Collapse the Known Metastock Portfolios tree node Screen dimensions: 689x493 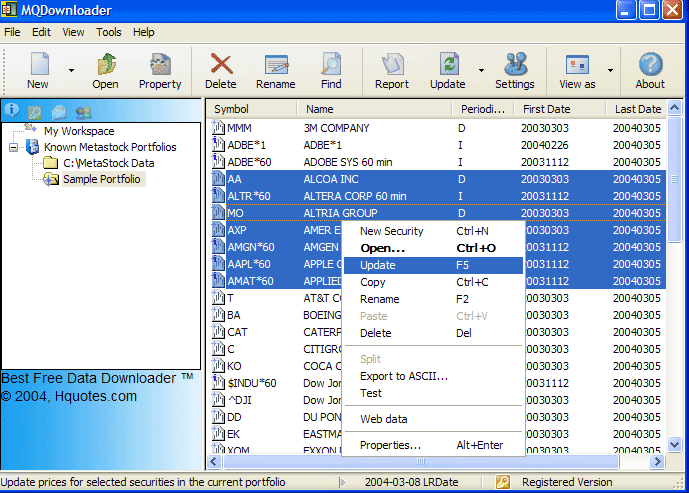point(14,147)
